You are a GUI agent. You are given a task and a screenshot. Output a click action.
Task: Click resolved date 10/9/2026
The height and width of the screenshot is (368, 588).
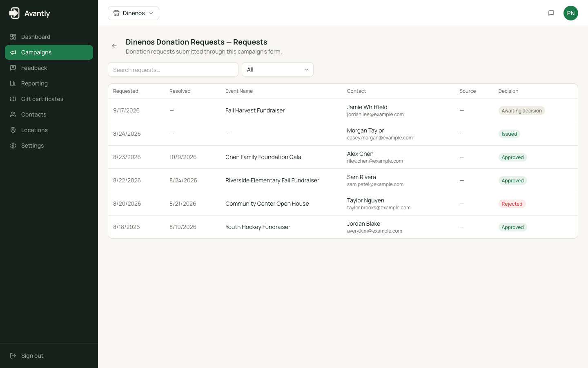coord(183,157)
